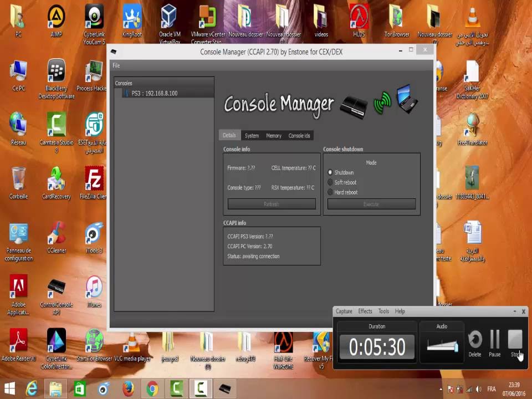The image size is (532, 399).
Task: Launch iTunes from the desktop
Action: pyautogui.click(x=94, y=291)
